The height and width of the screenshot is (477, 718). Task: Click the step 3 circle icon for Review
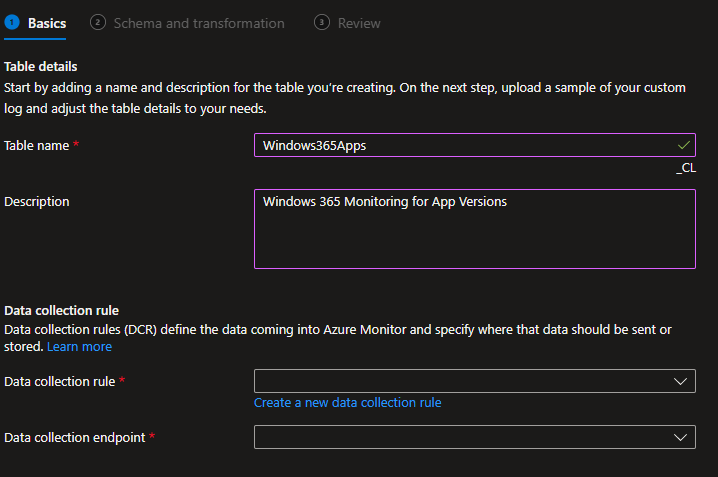click(x=321, y=22)
